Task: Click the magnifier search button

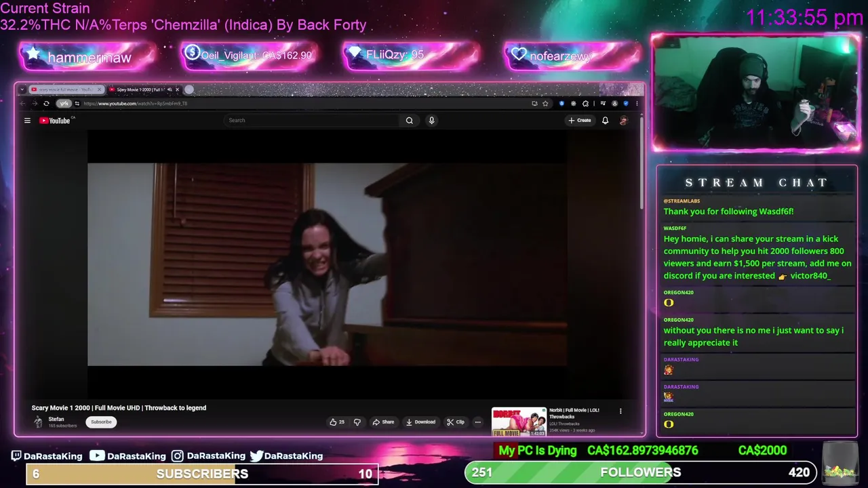Action: (409, 120)
